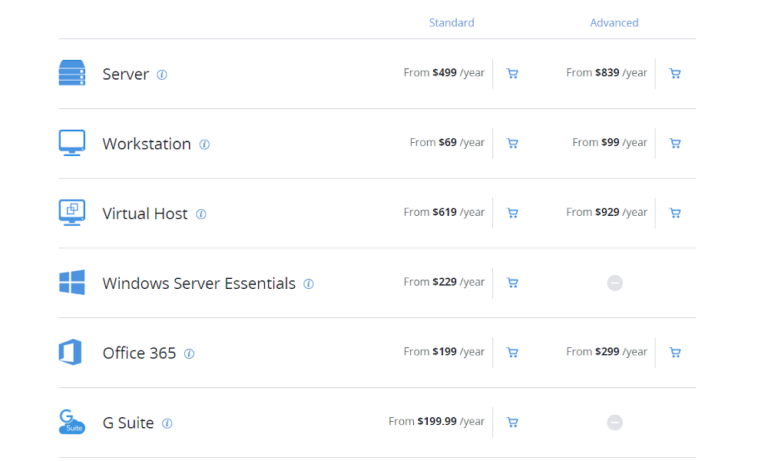Click the Virtual Host monitor icon
This screenshot has height=461, width=768.
(72, 212)
